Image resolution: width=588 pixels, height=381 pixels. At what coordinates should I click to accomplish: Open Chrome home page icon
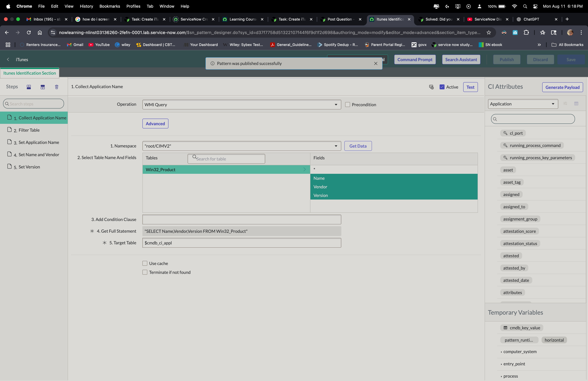pyautogui.click(x=40, y=33)
